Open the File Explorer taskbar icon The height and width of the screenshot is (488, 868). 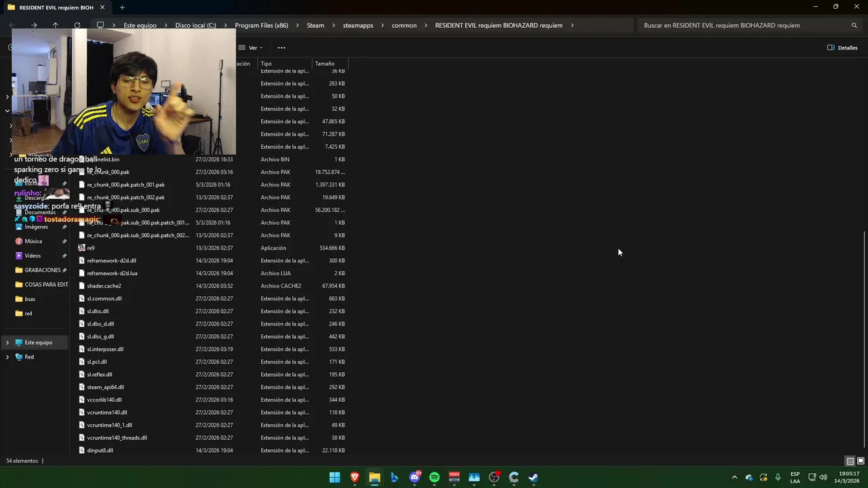[374, 477]
